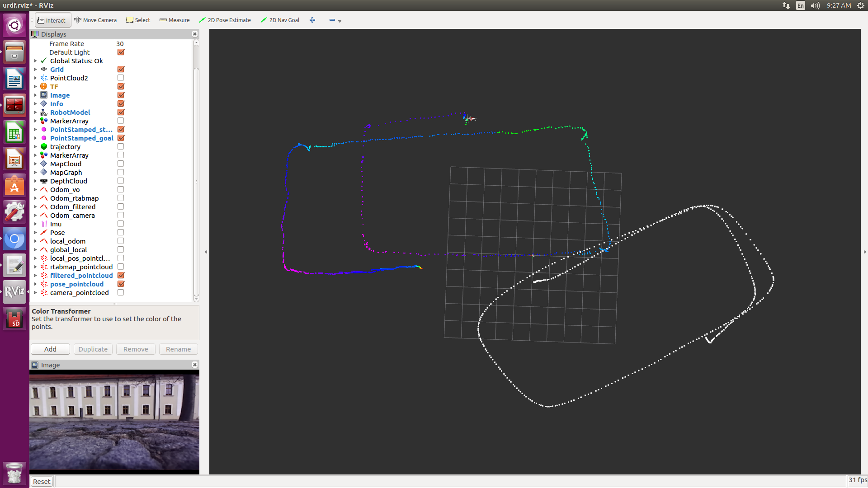Select the trajectory display item
This screenshot has width=868, height=488.
click(x=65, y=147)
